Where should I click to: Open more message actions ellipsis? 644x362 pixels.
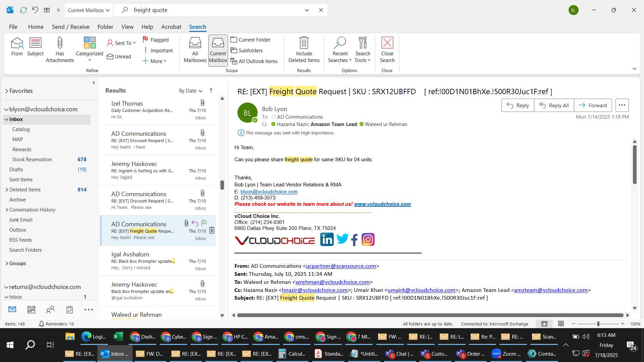tap(622, 105)
